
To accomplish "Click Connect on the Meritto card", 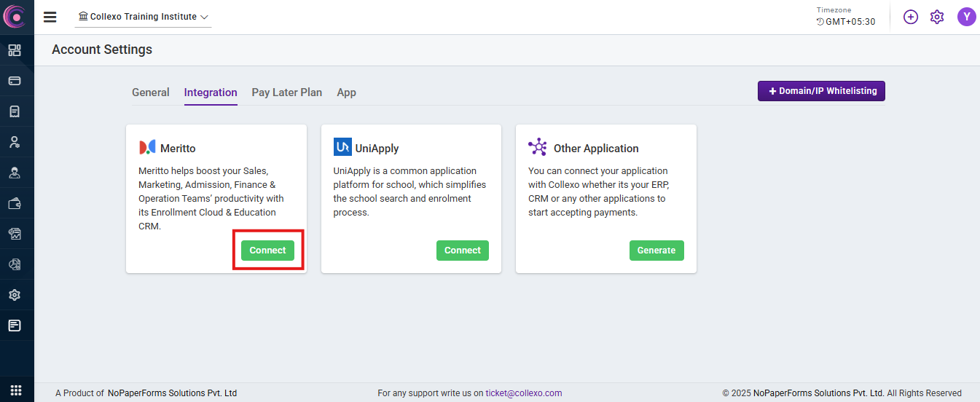I will tap(267, 251).
